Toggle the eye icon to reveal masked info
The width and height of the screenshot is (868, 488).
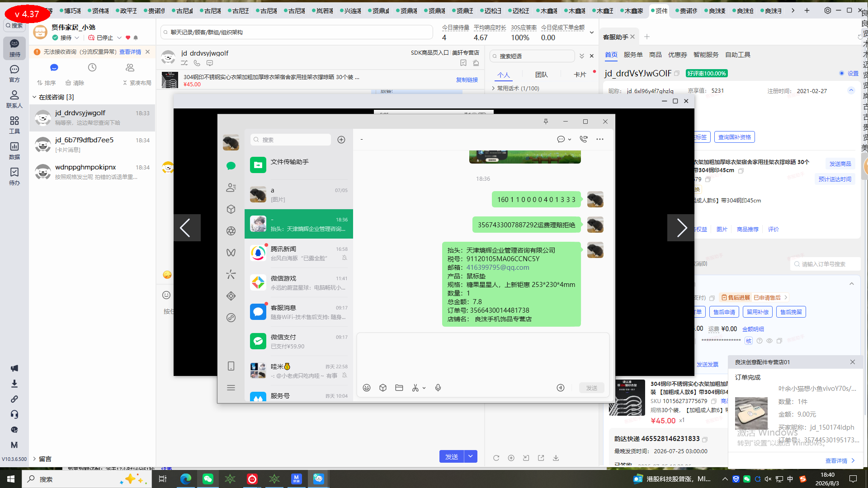tap(769, 341)
